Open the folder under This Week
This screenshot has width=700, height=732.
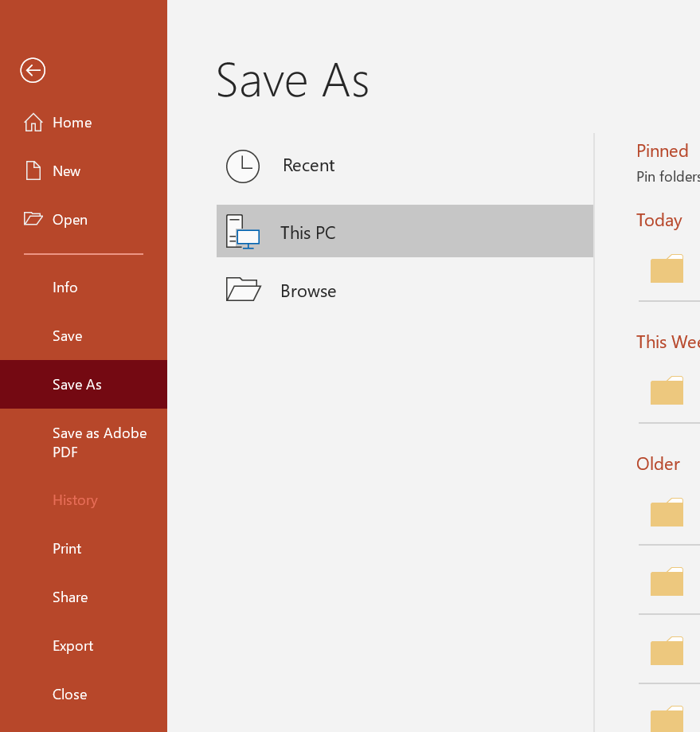[667, 390]
